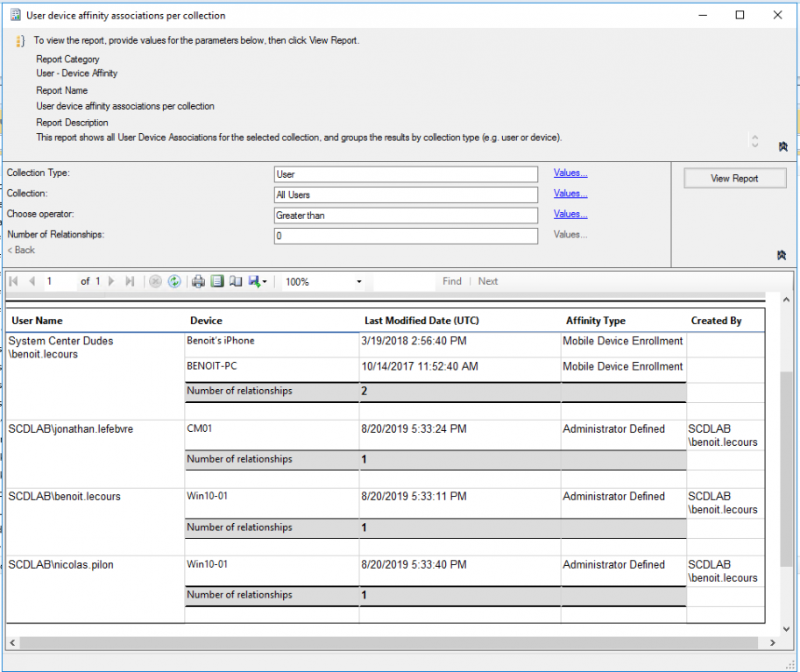Open Page Setup icon in toolbar
This screenshot has width=800, height=672.
(235, 281)
